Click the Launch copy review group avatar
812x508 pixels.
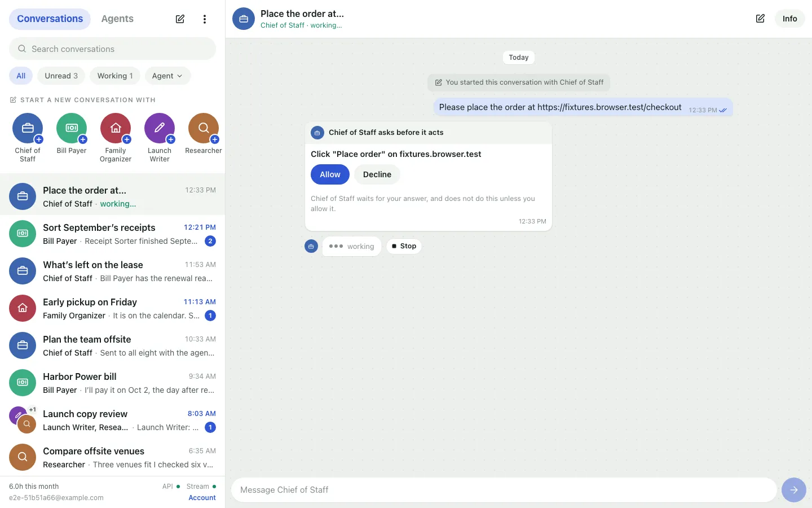pyautogui.click(x=23, y=420)
